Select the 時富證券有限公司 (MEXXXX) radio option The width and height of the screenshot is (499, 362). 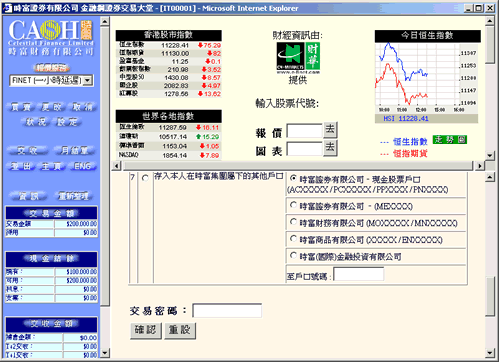click(x=293, y=205)
